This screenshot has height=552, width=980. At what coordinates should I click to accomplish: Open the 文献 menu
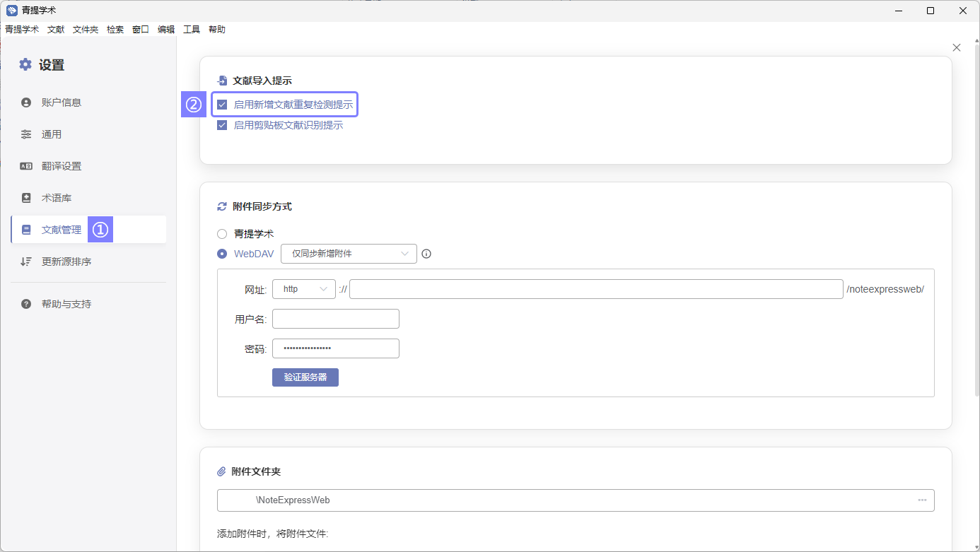pyautogui.click(x=56, y=30)
